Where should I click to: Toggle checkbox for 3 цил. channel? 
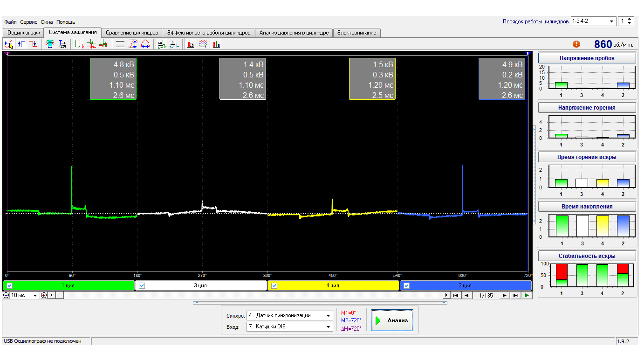click(142, 285)
